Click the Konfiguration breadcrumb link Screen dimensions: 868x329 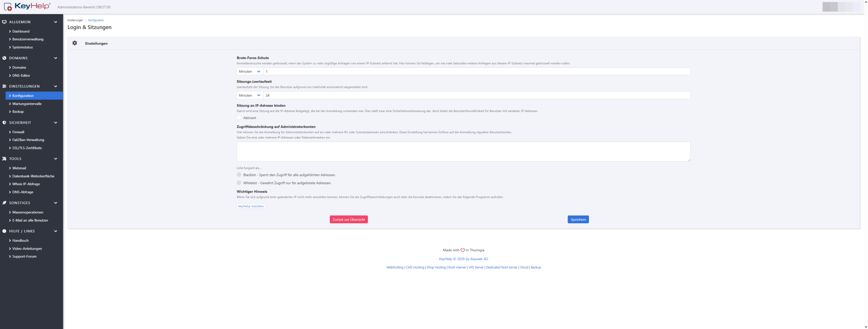coord(96,20)
